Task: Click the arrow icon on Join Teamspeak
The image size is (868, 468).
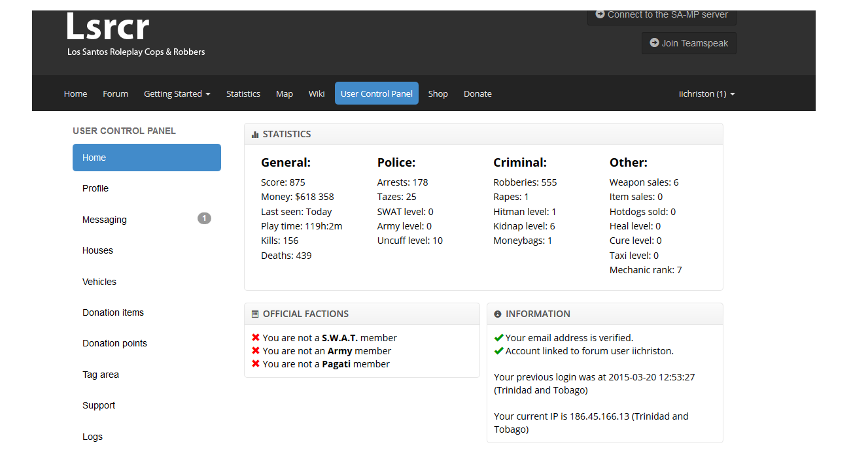Action: point(654,42)
